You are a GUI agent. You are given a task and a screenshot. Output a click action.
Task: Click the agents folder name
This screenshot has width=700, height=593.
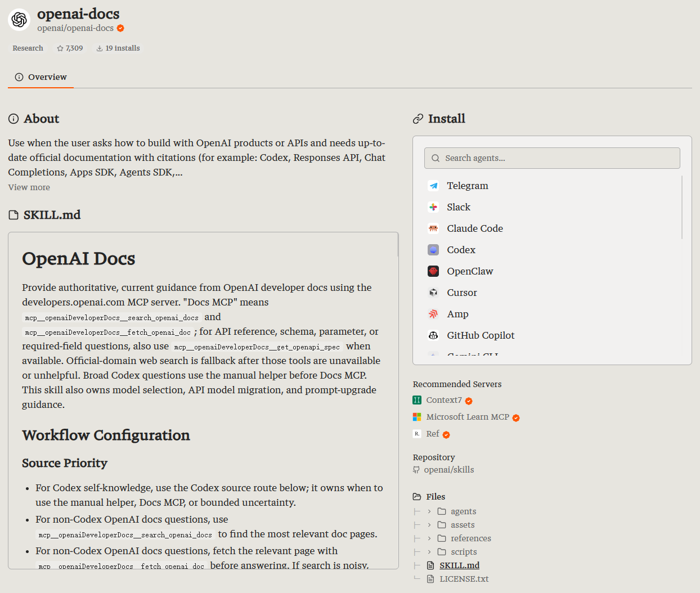[464, 511]
